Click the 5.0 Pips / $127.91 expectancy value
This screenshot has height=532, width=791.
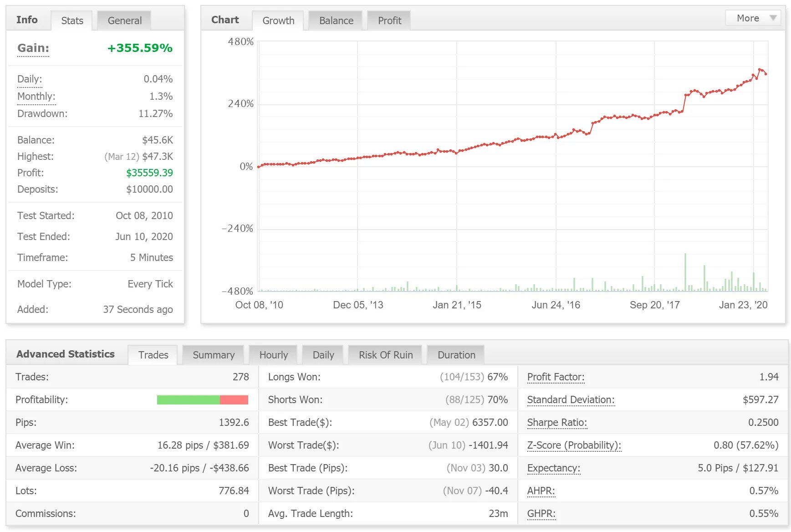click(738, 468)
